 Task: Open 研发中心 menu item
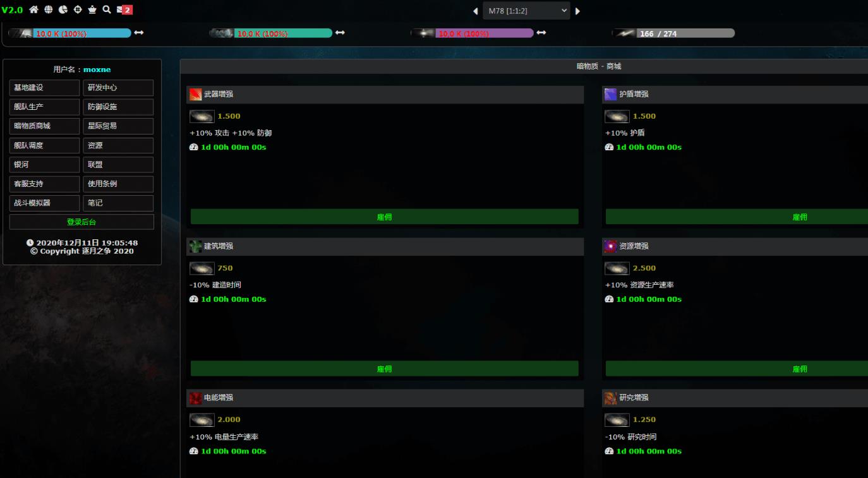(x=118, y=88)
